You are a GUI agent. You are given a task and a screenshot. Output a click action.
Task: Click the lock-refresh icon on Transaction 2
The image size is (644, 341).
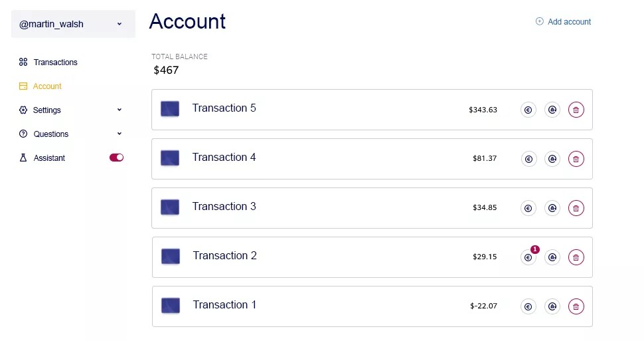pyautogui.click(x=552, y=257)
